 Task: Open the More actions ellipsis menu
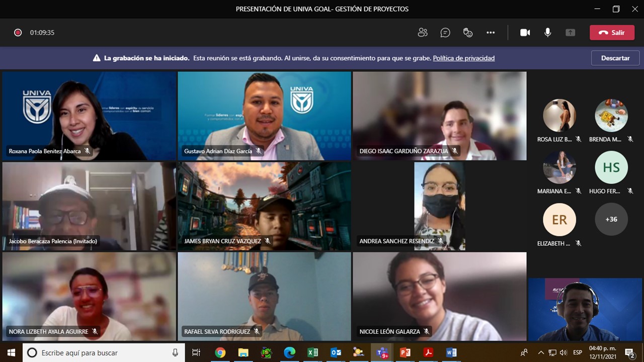pyautogui.click(x=491, y=33)
